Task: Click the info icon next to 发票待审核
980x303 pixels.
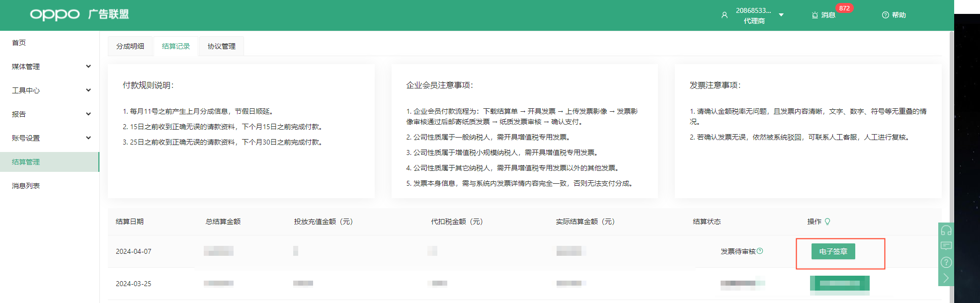Action: coord(760,251)
